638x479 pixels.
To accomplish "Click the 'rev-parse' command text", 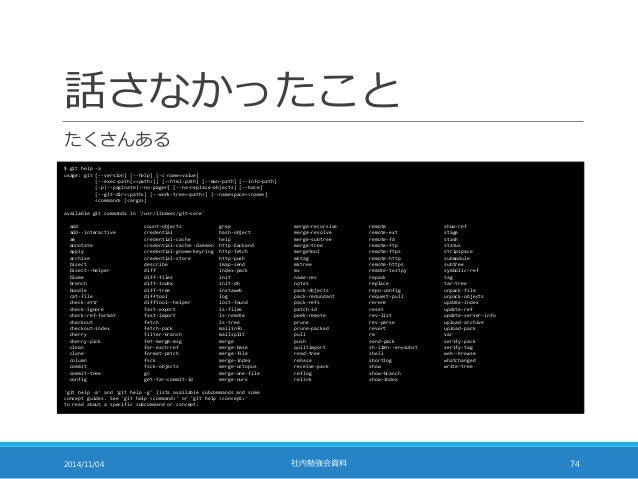I will 382,323.
